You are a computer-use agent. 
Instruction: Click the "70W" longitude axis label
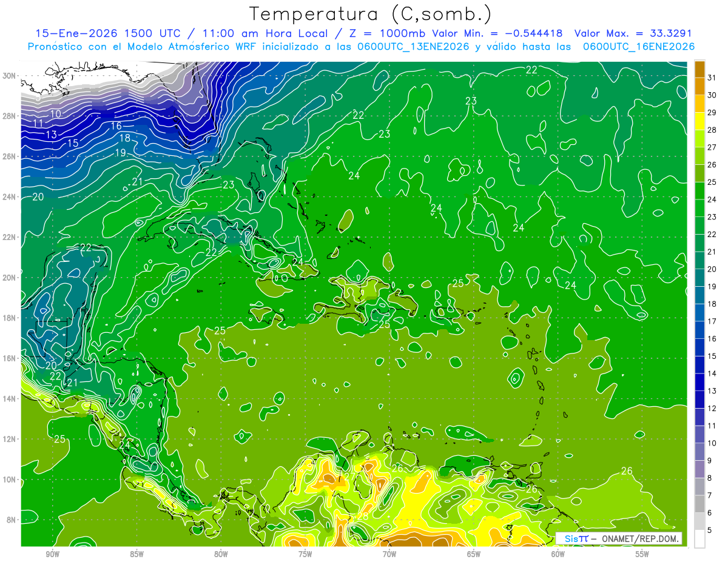(x=389, y=555)
